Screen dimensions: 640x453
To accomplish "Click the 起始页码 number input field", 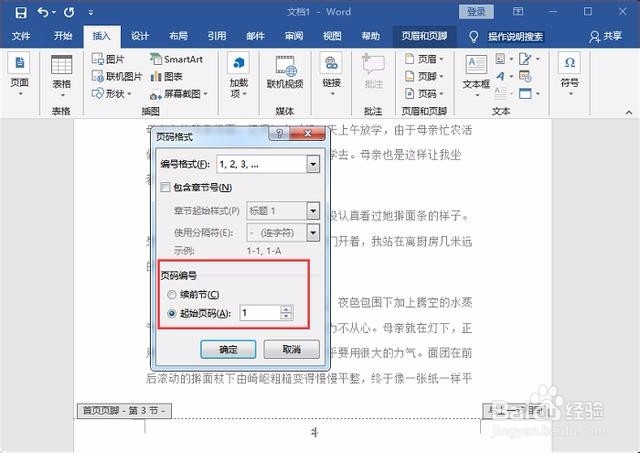I will point(260,313).
